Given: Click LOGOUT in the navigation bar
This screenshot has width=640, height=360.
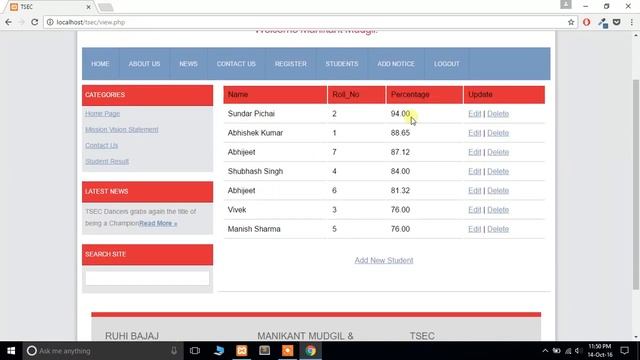Looking at the screenshot, I should point(447,64).
